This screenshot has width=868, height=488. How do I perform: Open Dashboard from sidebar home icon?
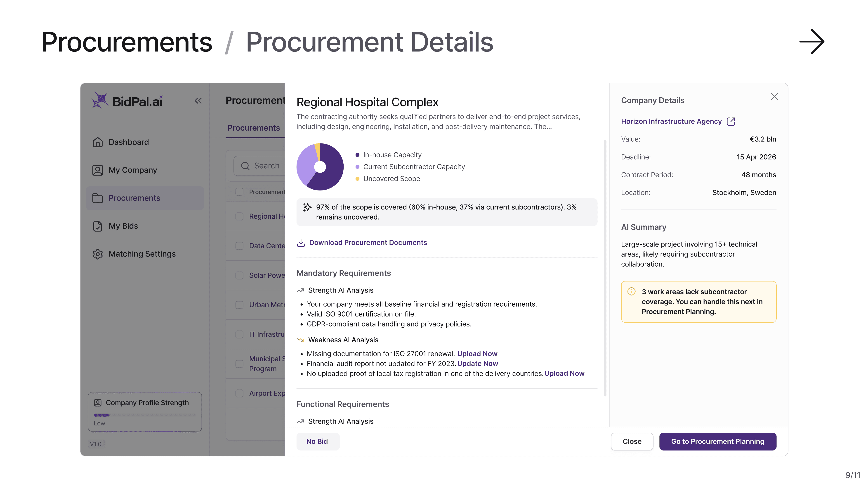point(98,142)
